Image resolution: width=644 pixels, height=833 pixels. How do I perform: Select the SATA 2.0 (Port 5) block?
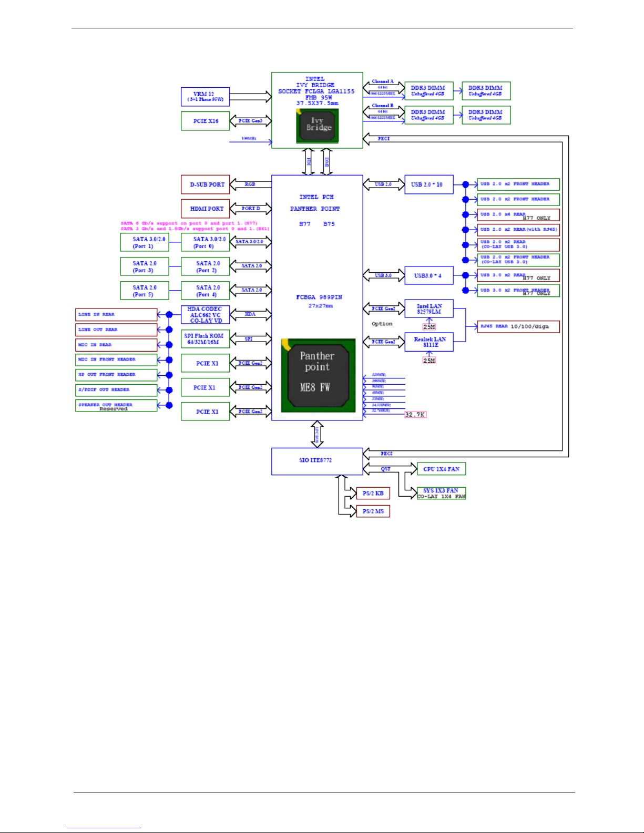[x=144, y=291]
